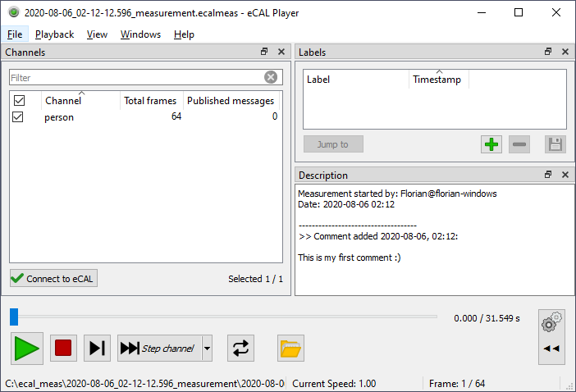Click the Label column header
Image resolution: width=576 pixels, height=392 pixels.
point(355,80)
